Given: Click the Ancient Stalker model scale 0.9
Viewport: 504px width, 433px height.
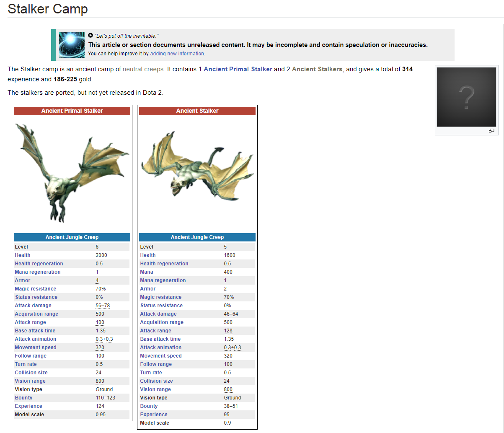Looking at the screenshot, I should click(227, 423).
